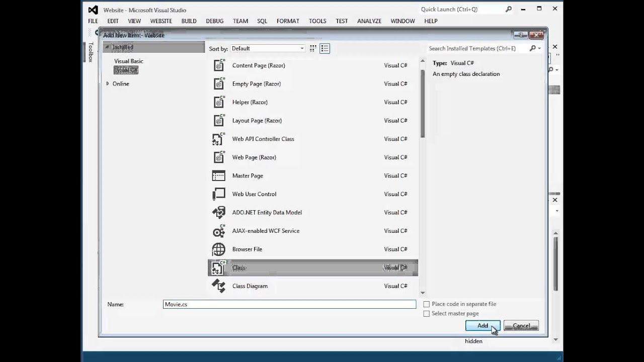Select the ADO.NET Entity Data Model name

pos(267,212)
